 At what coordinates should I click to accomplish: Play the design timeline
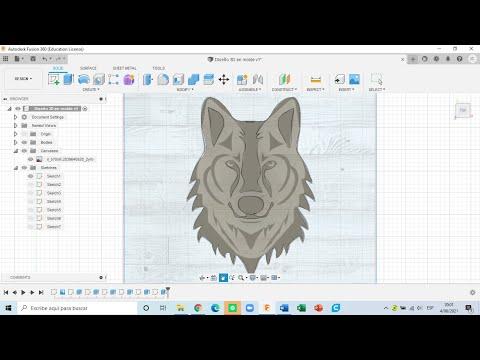pos(23,292)
